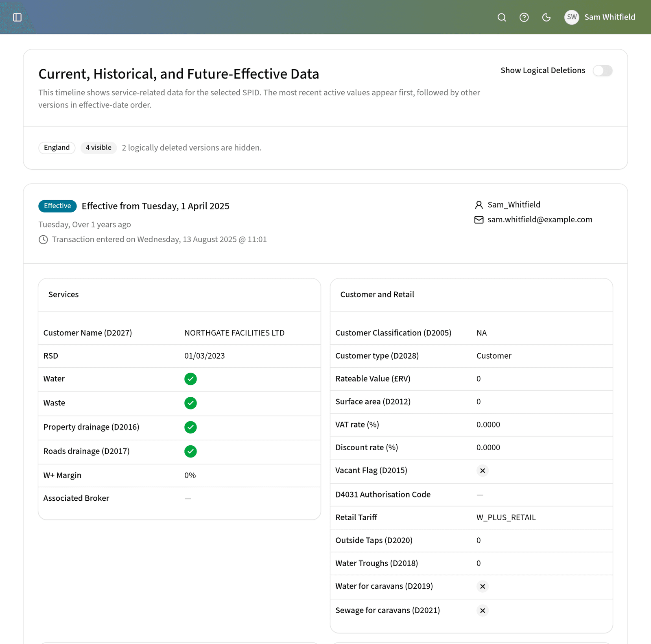The height and width of the screenshot is (644, 651).
Task: Click the Effective status badge
Action: (x=57, y=206)
